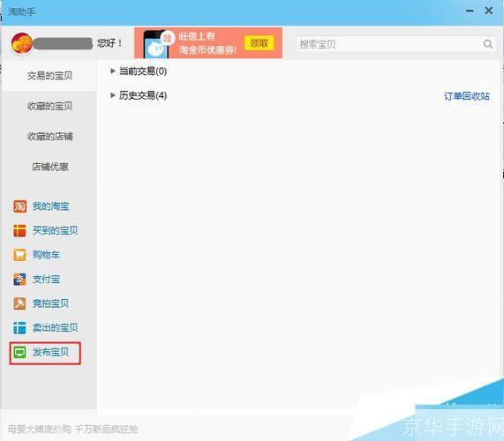The width and height of the screenshot is (504, 441).
Task: Minimize the 淘助手 window
Action: pyautogui.click(x=470, y=11)
